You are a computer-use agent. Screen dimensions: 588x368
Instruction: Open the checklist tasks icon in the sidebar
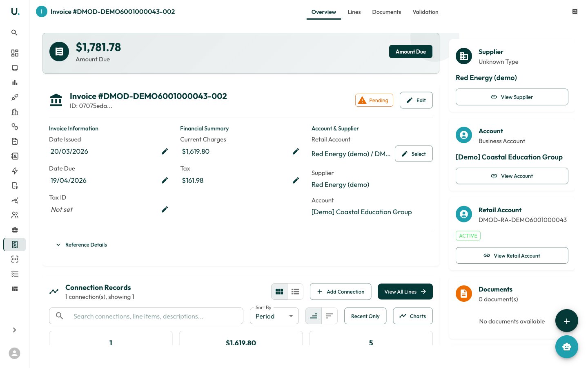15,274
